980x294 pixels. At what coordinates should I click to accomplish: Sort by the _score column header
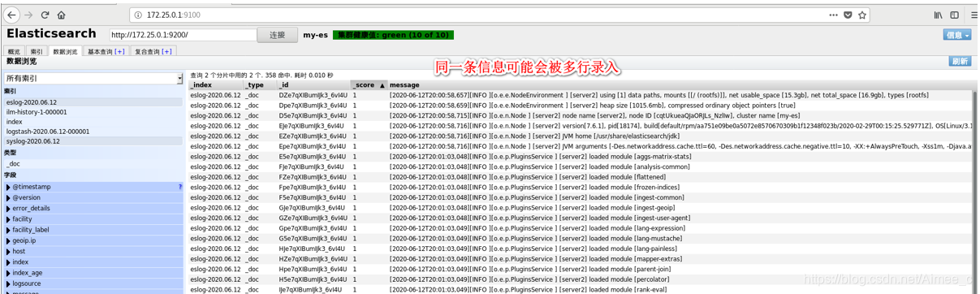(369, 85)
